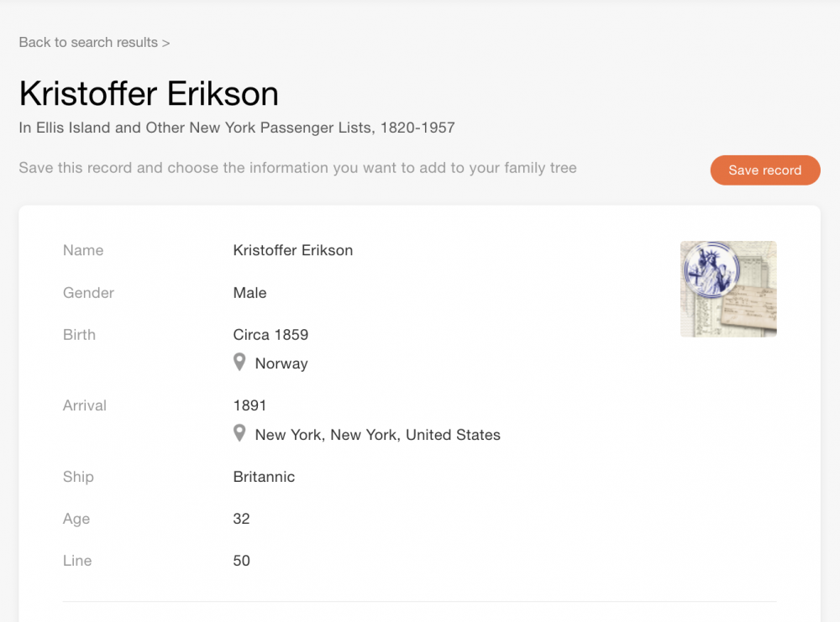Select the Norway birth location text
The image size is (840, 622).
tap(281, 363)
